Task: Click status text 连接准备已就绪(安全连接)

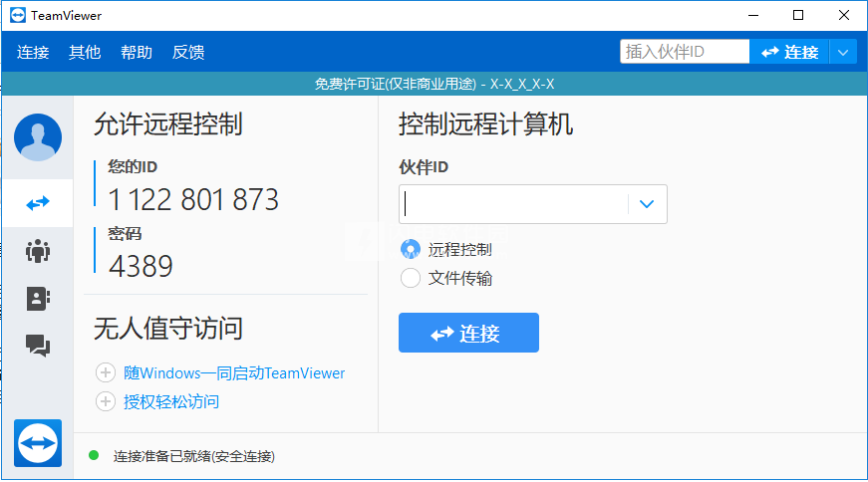Action: (x=193, y=456)
